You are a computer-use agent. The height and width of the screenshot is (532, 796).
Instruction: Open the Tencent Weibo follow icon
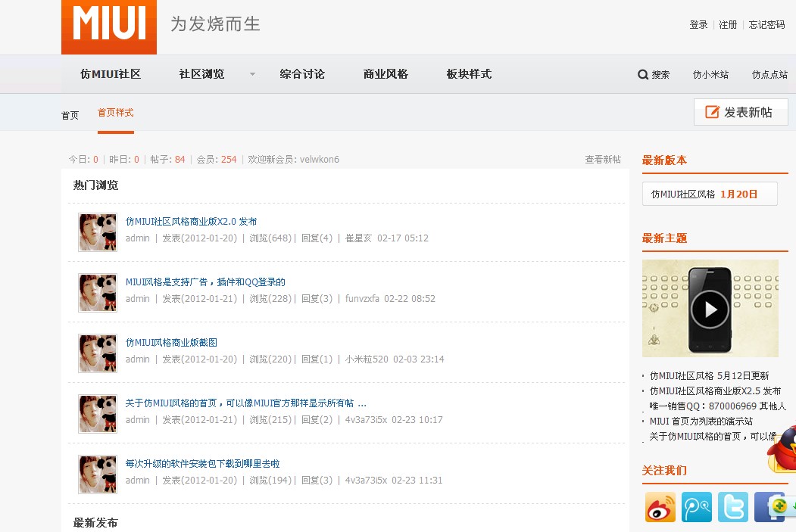coord(697,506)
